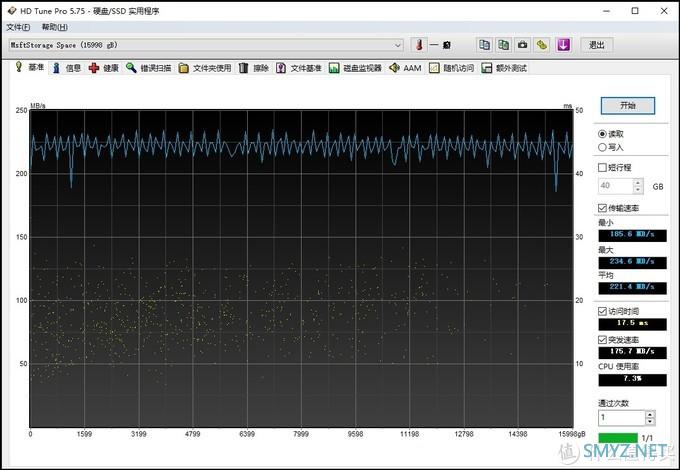680x470 pixels.
Task: Toggle the 访问时间 access time checkbox
Action: click(602, 311)
